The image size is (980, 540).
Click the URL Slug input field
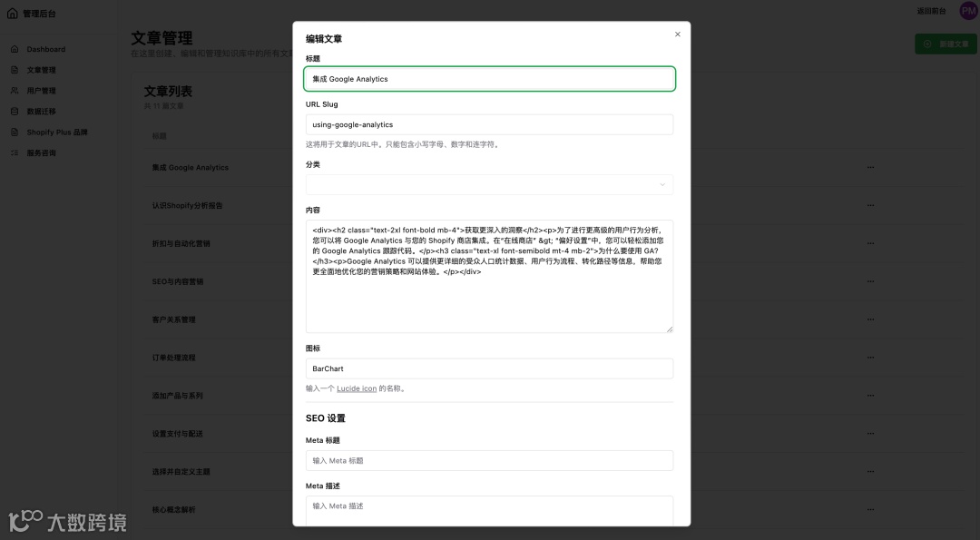click(489, 124)
